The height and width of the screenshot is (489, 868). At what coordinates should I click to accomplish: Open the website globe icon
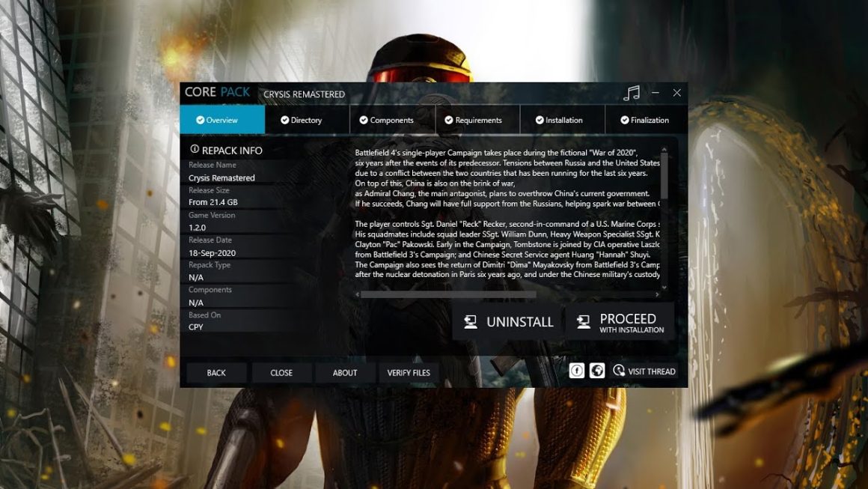coord(596,371)
